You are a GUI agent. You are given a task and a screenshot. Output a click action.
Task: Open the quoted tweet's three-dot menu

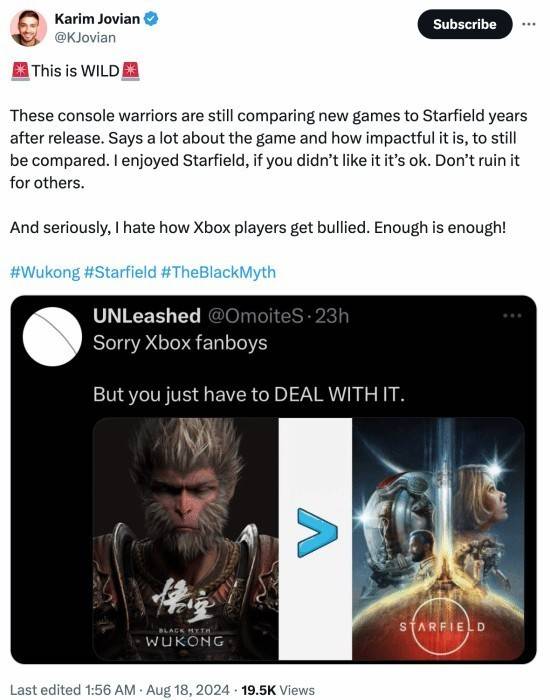tap(512, 316)
